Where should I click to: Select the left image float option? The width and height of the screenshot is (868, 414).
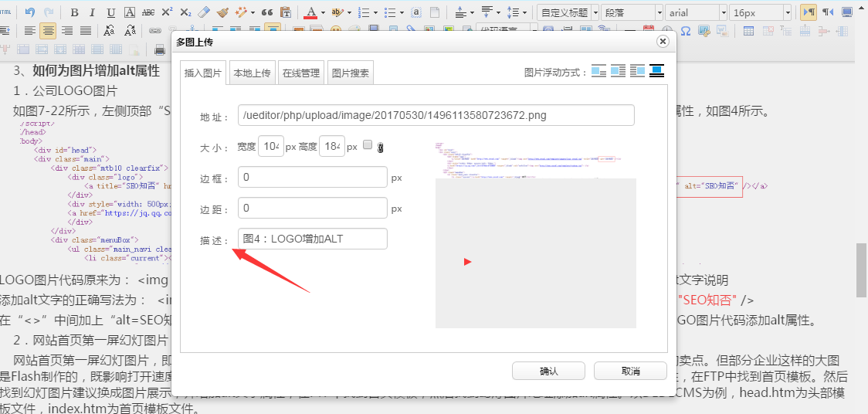click(618, 72)
